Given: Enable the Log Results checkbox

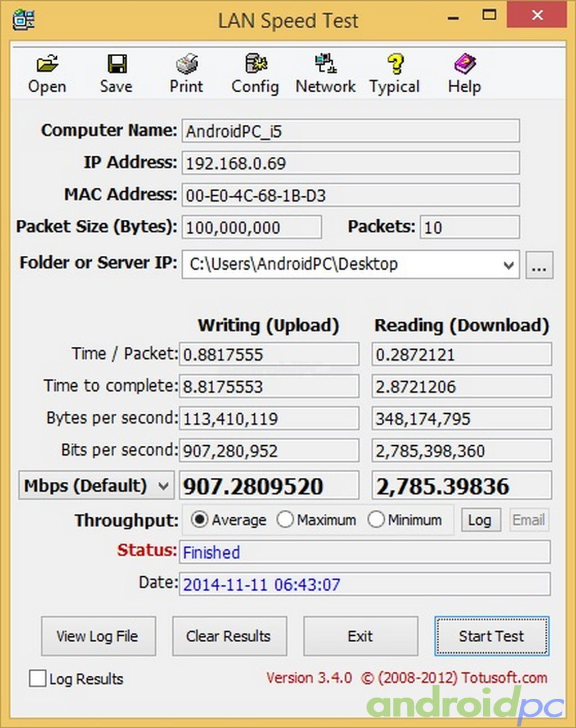Looking at the screenshot, I should 38,678.
